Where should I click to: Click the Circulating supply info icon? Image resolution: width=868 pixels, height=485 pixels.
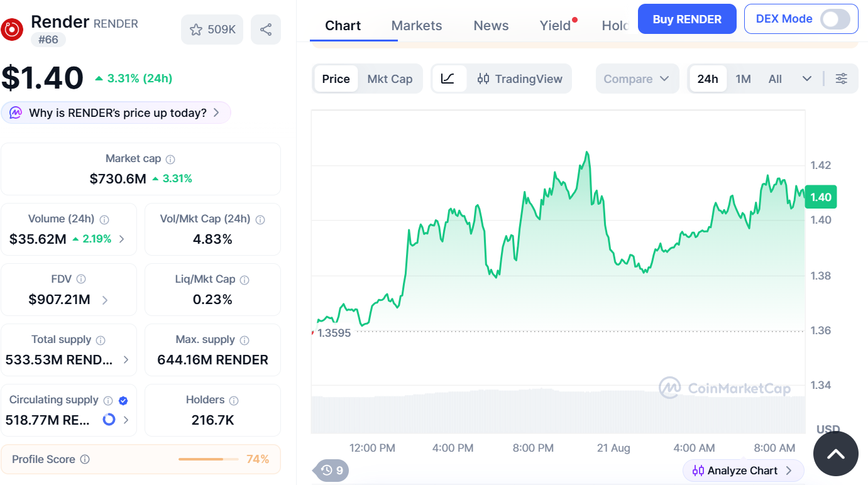(x=108, y=401)
